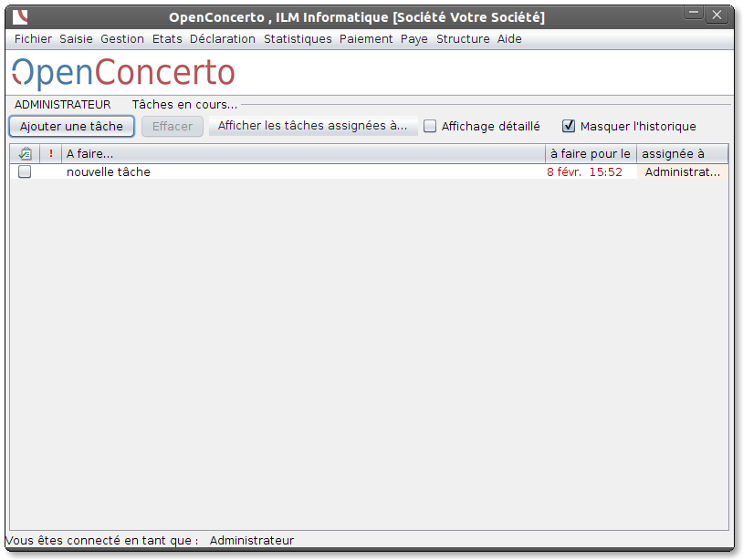743x560 pixels.
Task: Minimize the OpenConcerto window
Action: click(693, 14)
